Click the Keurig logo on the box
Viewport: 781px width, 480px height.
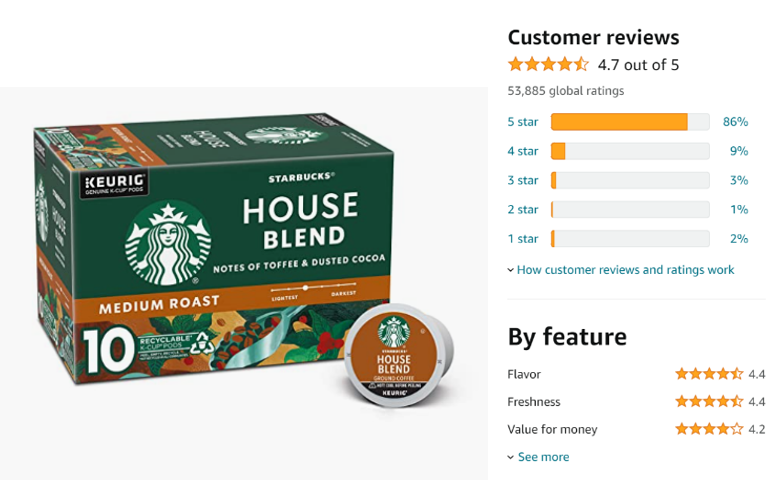[x=114, y=183]
